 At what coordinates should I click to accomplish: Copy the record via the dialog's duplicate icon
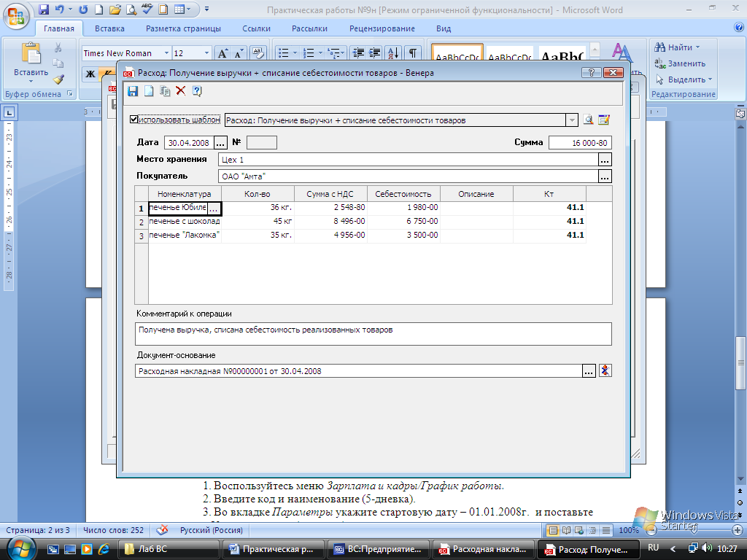coord(165,91)
